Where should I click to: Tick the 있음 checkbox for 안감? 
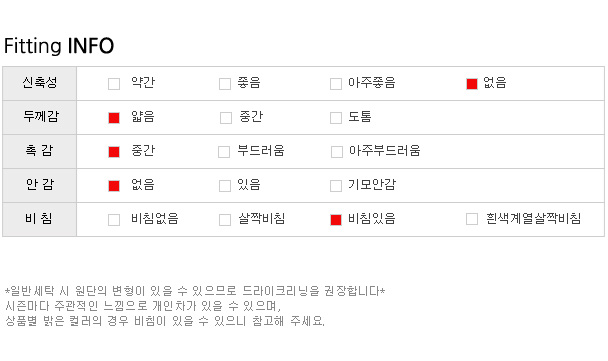point(225,186)
